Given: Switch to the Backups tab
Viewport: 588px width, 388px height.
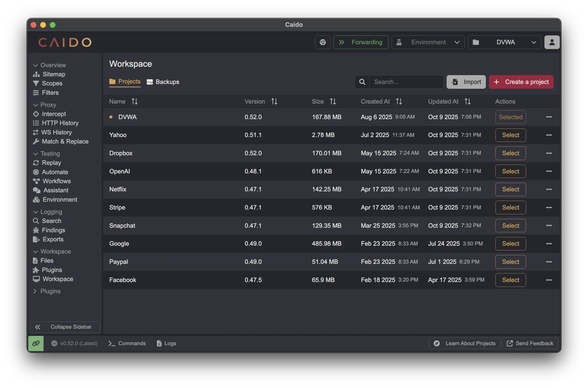Looking at the screenshot, I should click(x=163, y=82).
